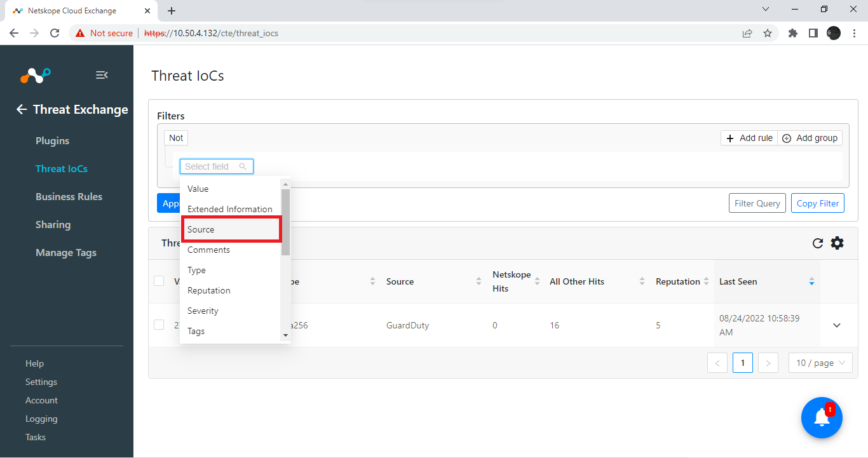Click the Select field search box
868x458 pixels.
click(217, 166)
